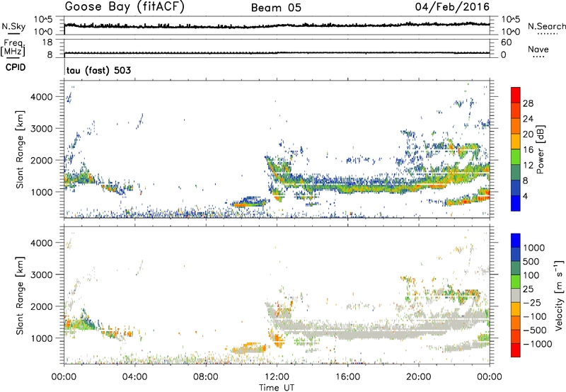Screen dimensions: 566x392
Task: Click the 'Goose Bay (fitACF)' title text
Action: pos(125,6)
